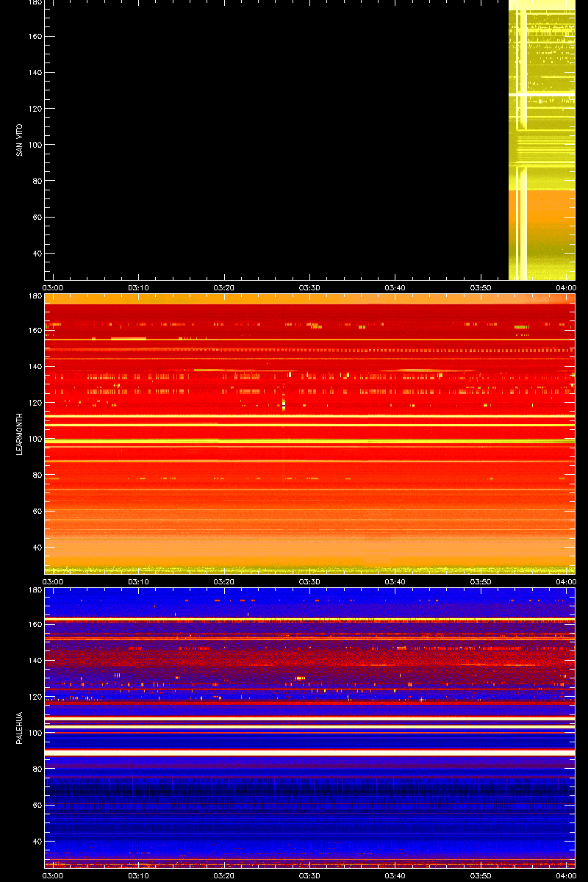Select the 100 tick on SAN VITO axis

[x=34, y=145]
